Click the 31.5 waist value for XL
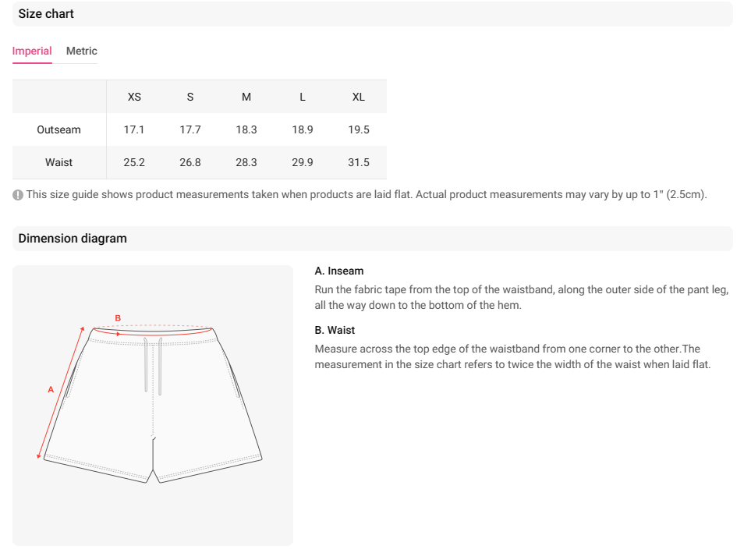 [358, 162]
